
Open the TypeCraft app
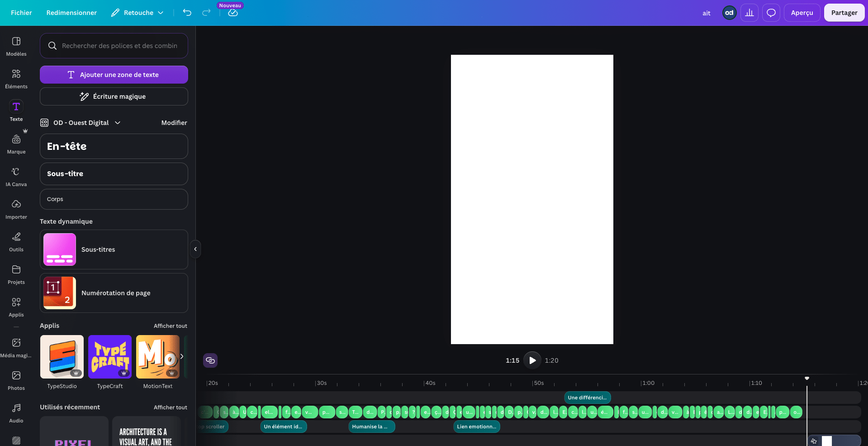(x=110, y=357)
